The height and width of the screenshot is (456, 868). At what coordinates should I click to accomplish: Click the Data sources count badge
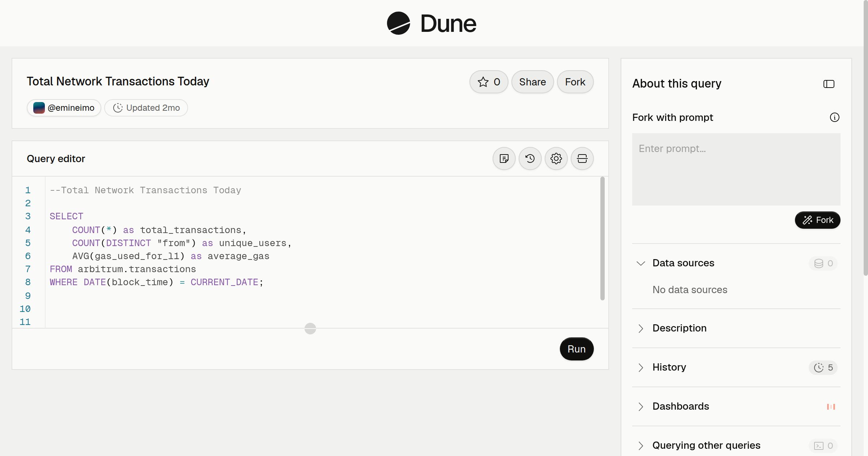824,263
